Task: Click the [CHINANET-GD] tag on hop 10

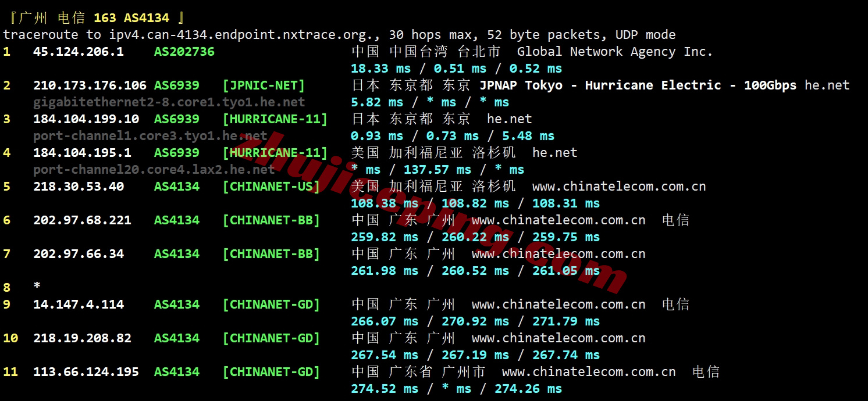Action: point(271,338)
